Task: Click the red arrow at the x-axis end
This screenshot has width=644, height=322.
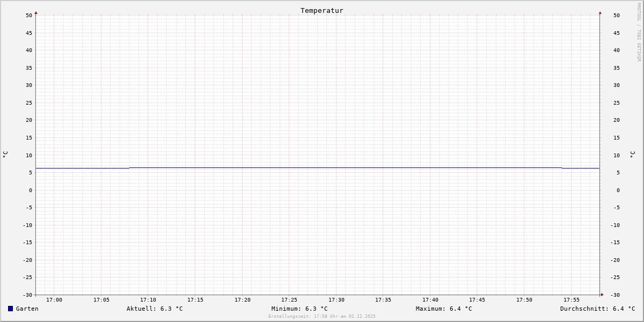Action: tap(602, 295)
